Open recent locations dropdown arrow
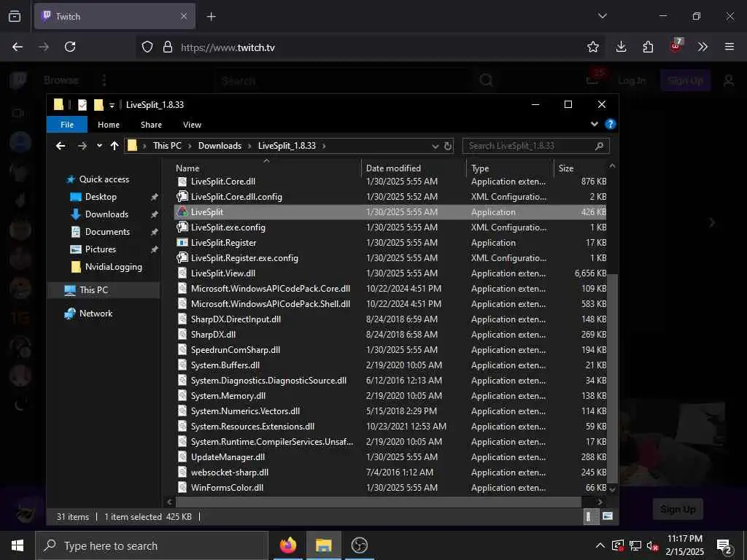Image resolution: width=747 pixels, height=560 pixels. click(99, 146)
